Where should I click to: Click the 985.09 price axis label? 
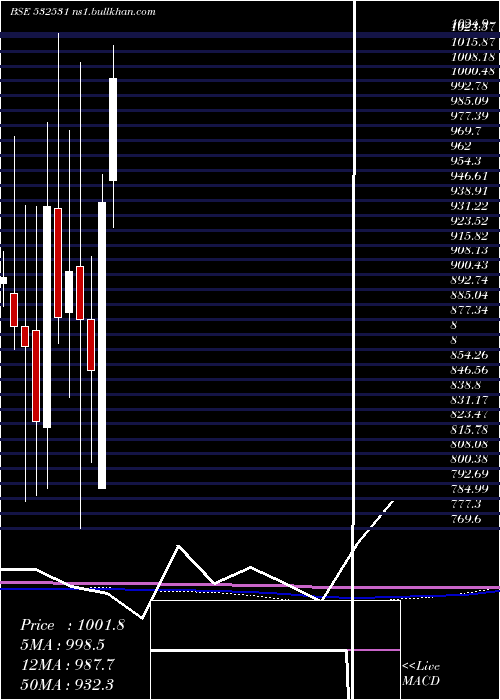(x=469, y=101)
